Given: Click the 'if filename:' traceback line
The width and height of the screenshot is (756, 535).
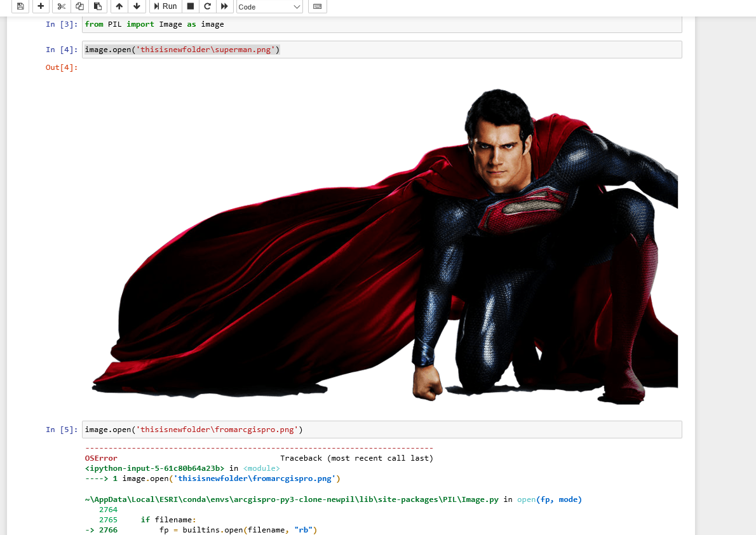Looking at the screenshot, I should click(x=168, y=520).
